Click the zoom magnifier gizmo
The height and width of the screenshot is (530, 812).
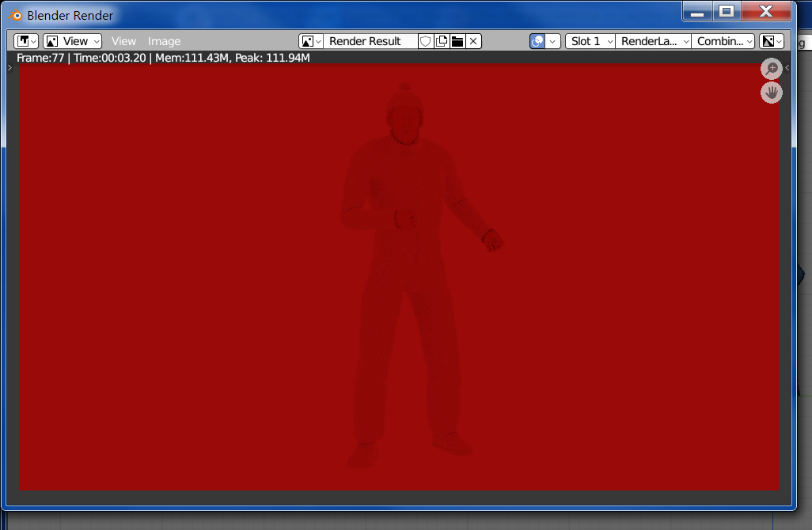(772, 69)
